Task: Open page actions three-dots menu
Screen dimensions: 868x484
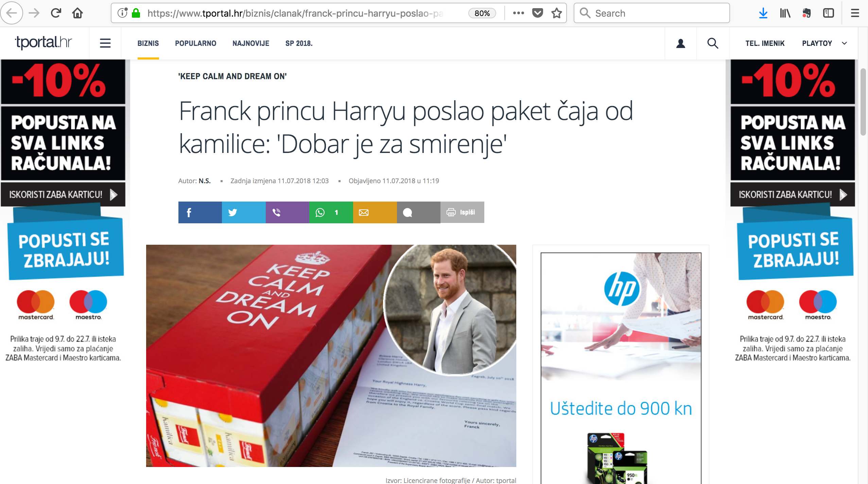Action: pos(518,13)
